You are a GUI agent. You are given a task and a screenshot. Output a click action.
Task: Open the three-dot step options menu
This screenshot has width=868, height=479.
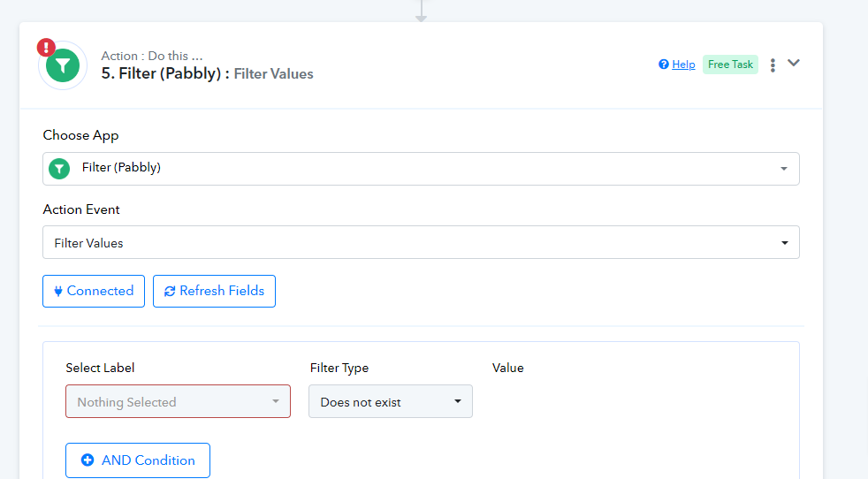pyautogui.click(x=773, y=65)
